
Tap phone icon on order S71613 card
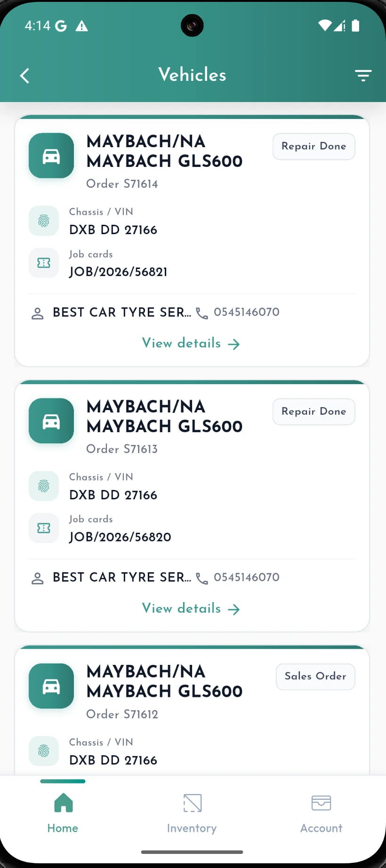(202, 578)
